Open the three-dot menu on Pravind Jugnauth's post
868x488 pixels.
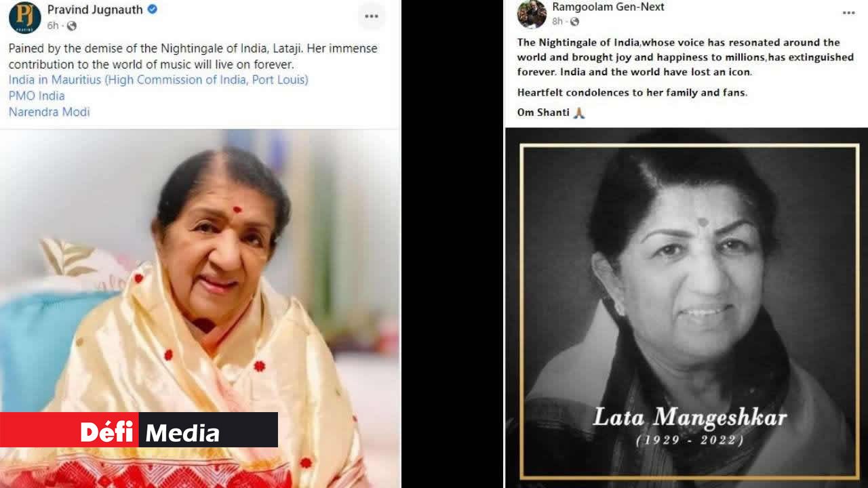click(x=372, y=16)
